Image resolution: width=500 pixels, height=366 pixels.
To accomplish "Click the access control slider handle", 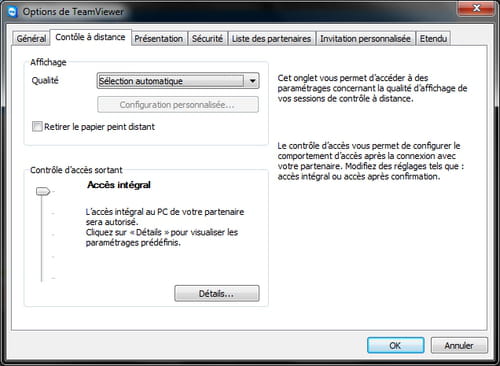I will coord(43,192).
